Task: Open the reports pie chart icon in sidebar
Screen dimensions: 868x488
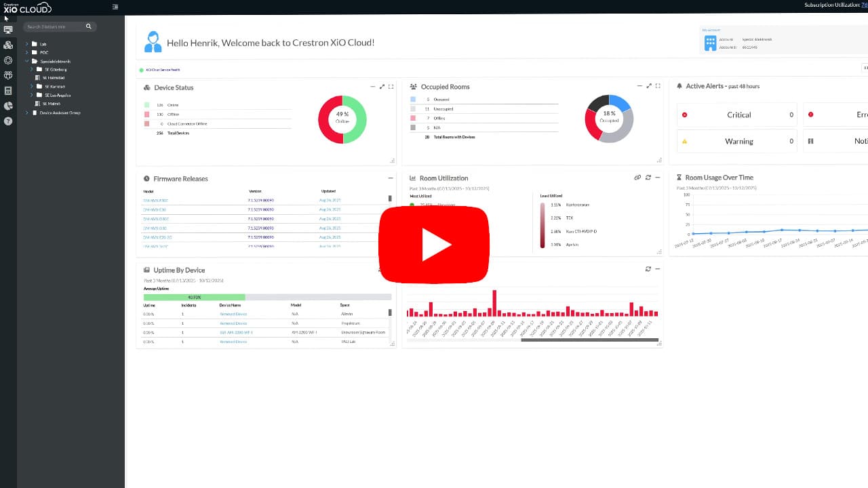Action: [x=8, y=106]
